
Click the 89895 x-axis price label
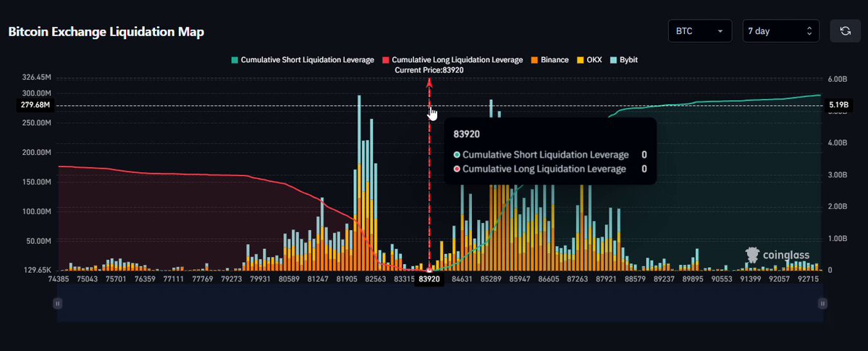pyautogui.click(x=693, y=279)
